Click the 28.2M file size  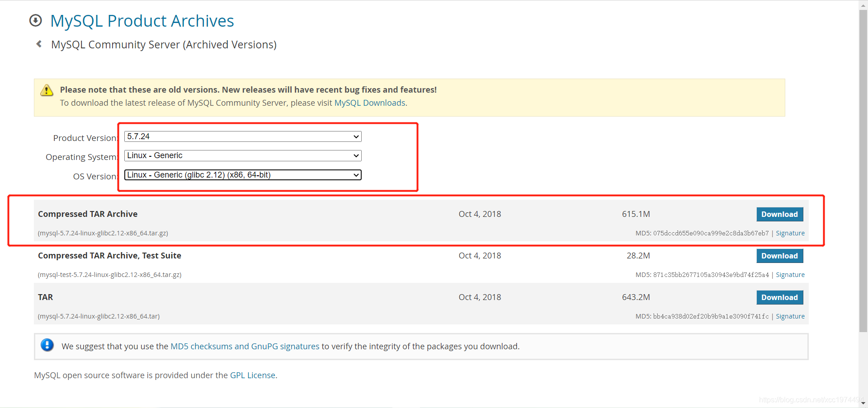pos(638,256)
